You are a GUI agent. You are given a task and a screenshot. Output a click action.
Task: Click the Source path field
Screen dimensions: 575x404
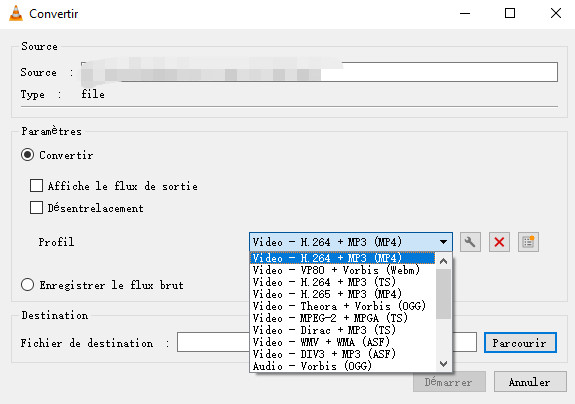pyautogui.click(x=319, y=72)
